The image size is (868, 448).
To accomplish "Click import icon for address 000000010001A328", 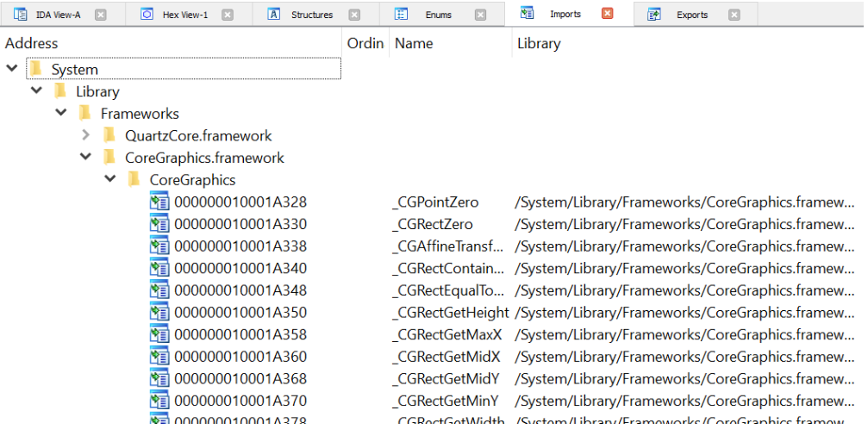I will click(159, 202).
